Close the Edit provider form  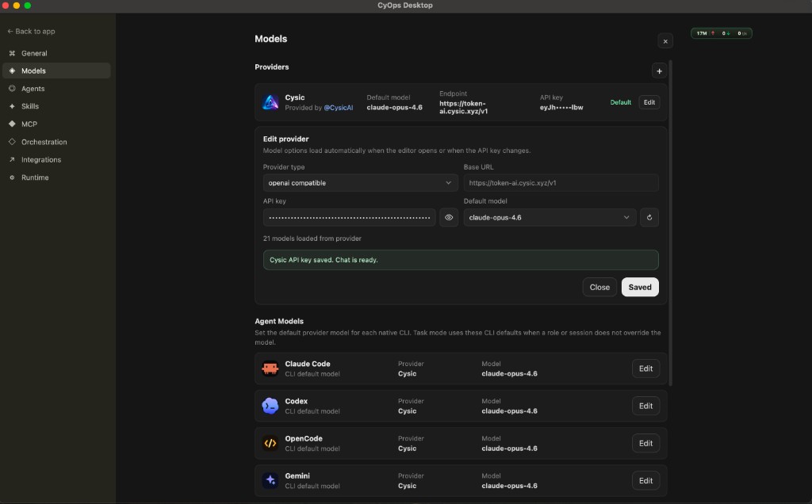pos(599,287)
